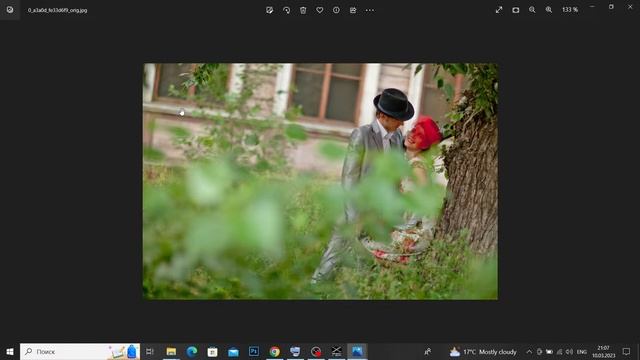
Task: Switch input language ENG indicator
Action: [x=582, y=351]
